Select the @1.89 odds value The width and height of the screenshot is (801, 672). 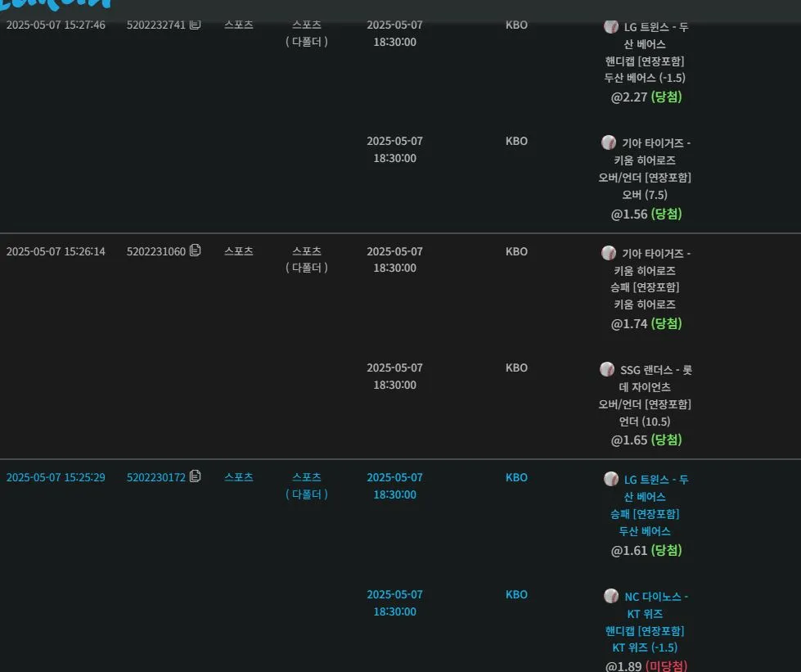(x=623, y=666)
